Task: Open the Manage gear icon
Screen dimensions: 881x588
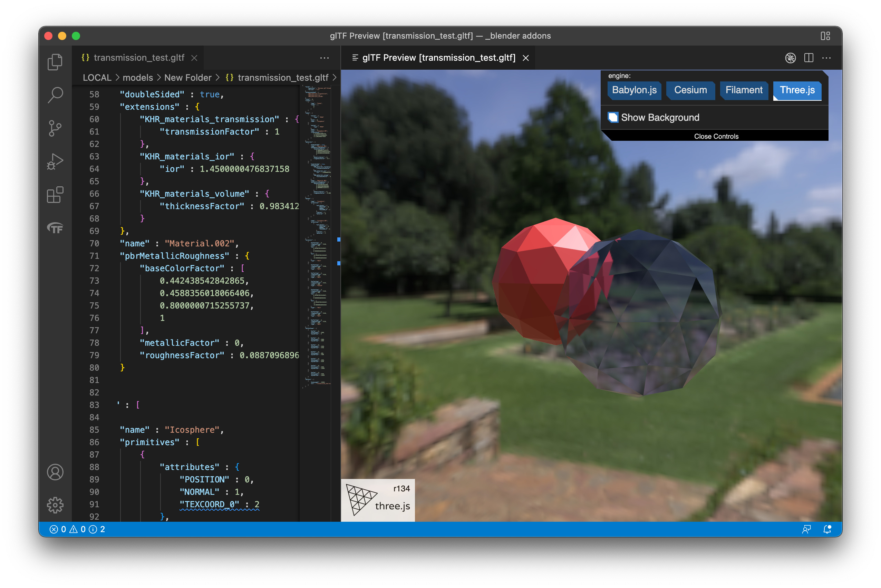Action: click(55, 505)
